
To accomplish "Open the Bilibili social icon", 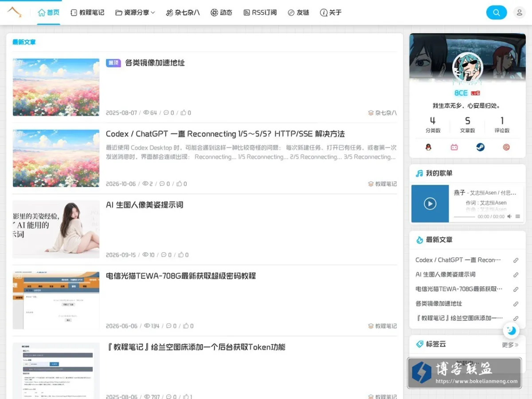I will point(454,147).
